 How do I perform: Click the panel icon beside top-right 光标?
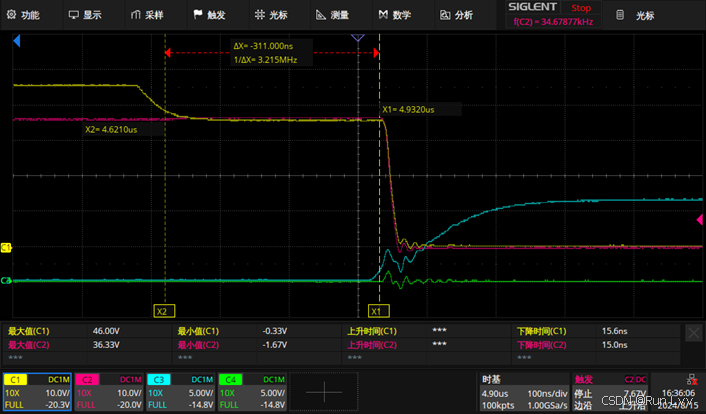tap(620, 15)
